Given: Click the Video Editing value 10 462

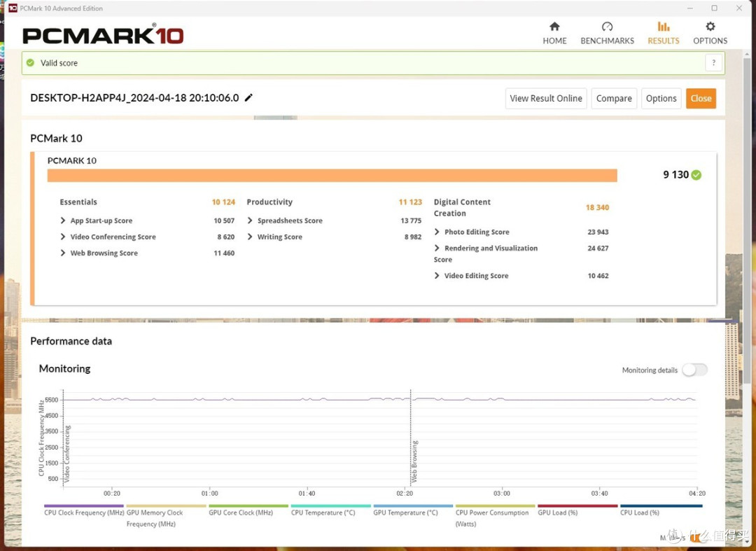Looking at the screenshot, I should 598,275.
